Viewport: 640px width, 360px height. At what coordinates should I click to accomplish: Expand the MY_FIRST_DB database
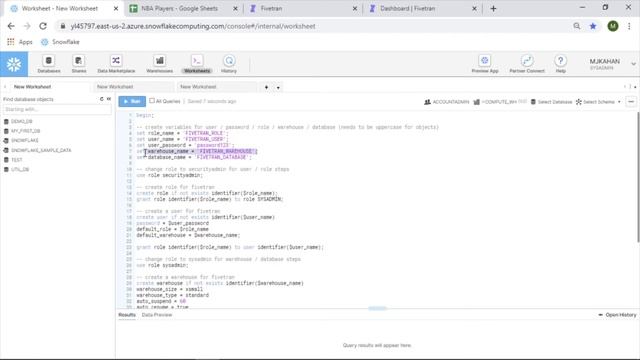[22, 131]
